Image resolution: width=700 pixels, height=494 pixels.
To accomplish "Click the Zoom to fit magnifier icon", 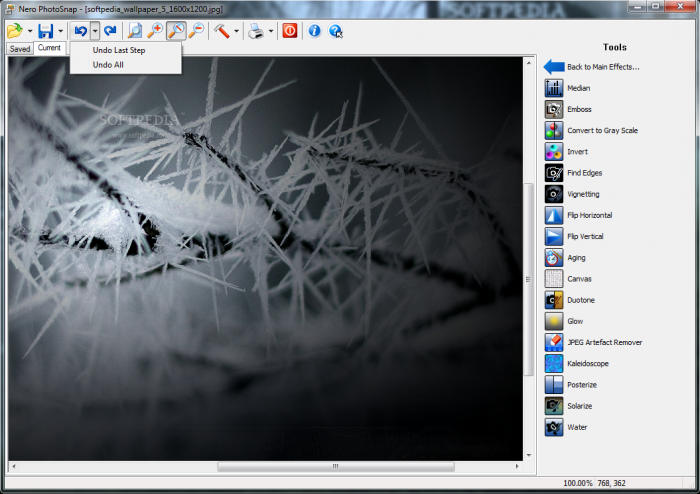I will (x=134, y=31).
